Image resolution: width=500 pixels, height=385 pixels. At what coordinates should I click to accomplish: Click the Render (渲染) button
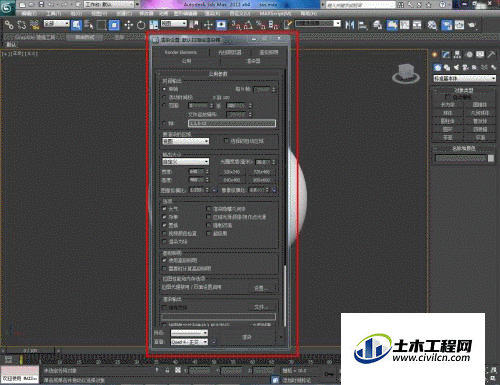click(x=247, y=337)
